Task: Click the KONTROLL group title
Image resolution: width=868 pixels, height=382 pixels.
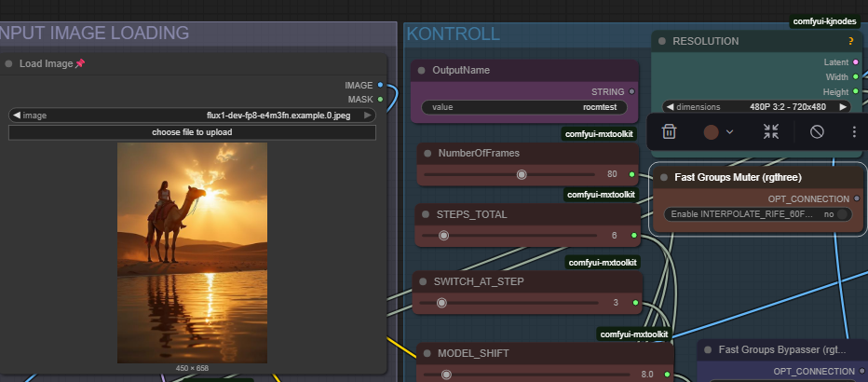Action: coord(454,34)
